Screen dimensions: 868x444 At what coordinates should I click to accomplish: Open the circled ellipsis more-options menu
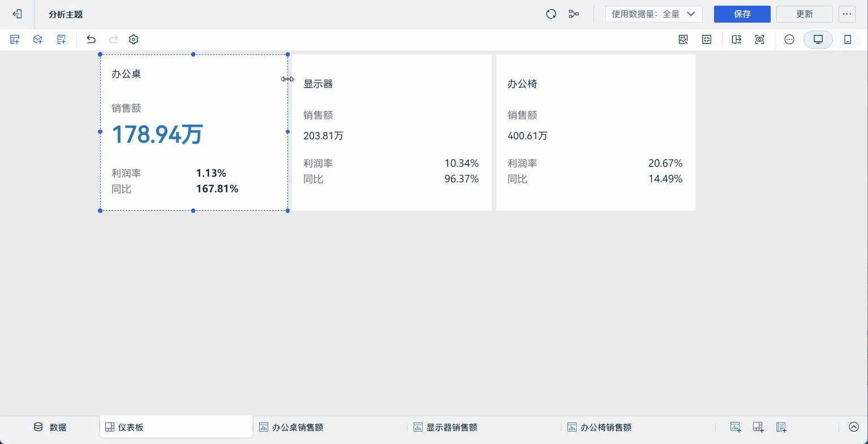point(789,40)
